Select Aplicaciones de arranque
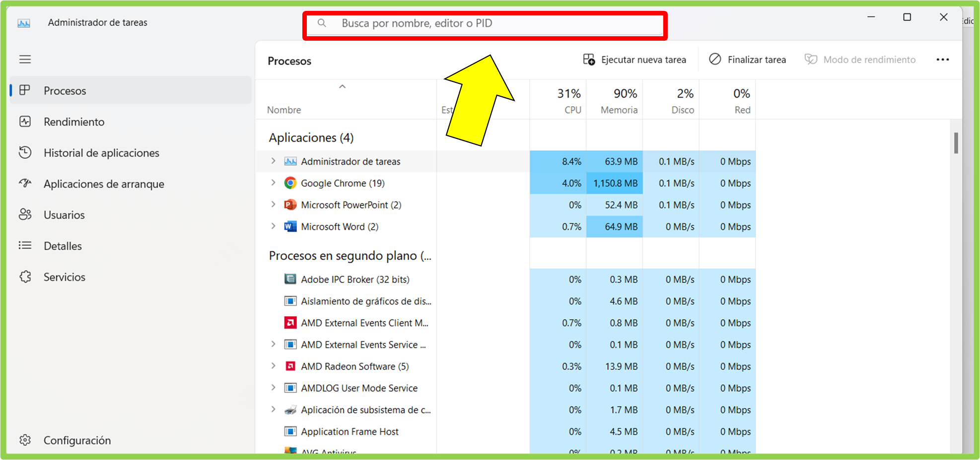 tap(25, 184)
